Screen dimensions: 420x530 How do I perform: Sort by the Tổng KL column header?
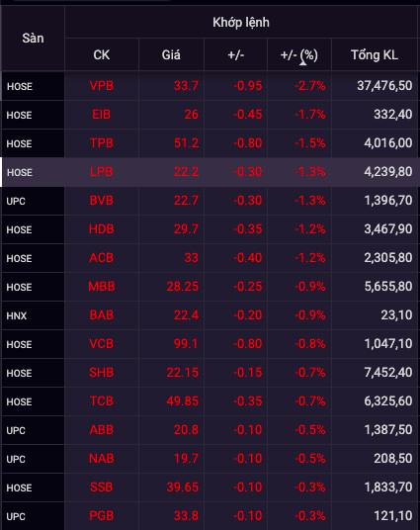pyautogui.click(x=375, y=54)
